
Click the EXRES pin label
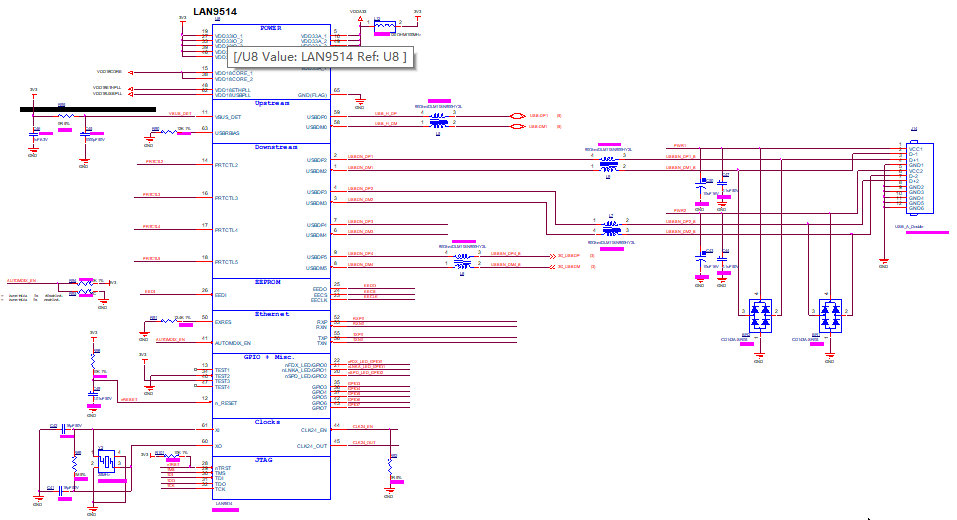(x=223, y=322)
